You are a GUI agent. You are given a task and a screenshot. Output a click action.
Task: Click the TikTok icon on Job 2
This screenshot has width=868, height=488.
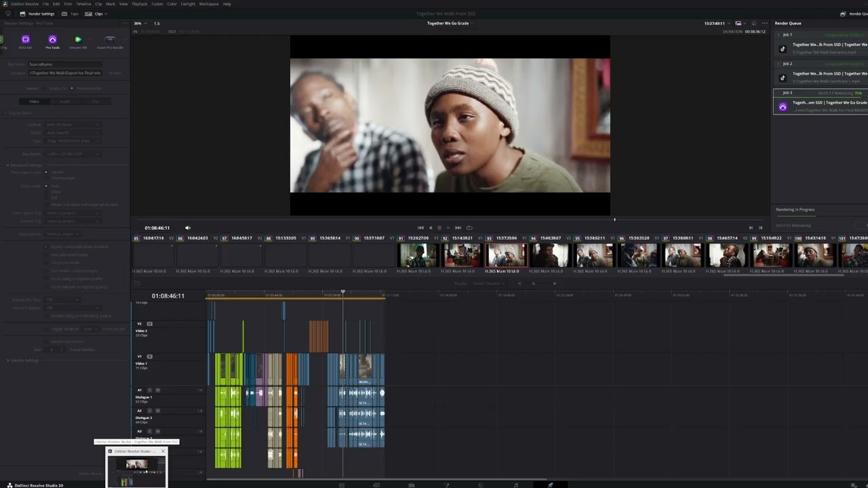783,78
